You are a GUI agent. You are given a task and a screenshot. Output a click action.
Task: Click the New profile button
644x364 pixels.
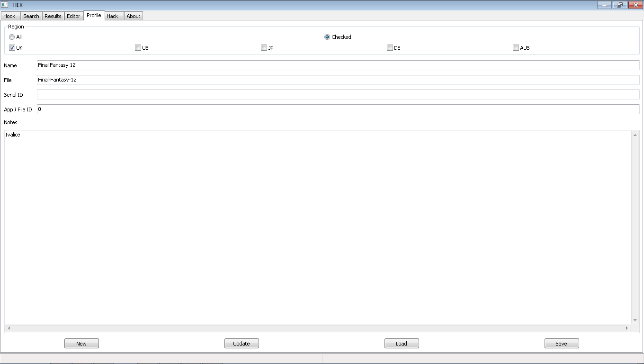pos(81,343)
